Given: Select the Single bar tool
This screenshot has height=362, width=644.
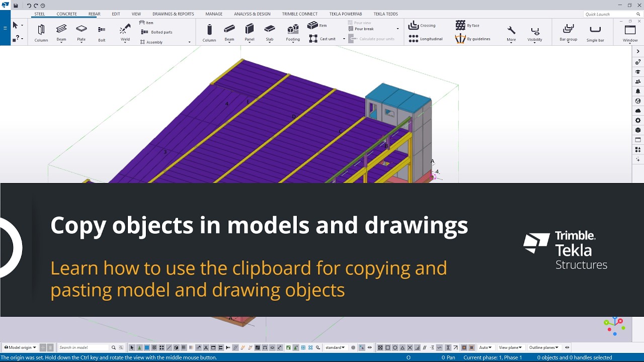Looking at the screenshot, I should [595, 33].
